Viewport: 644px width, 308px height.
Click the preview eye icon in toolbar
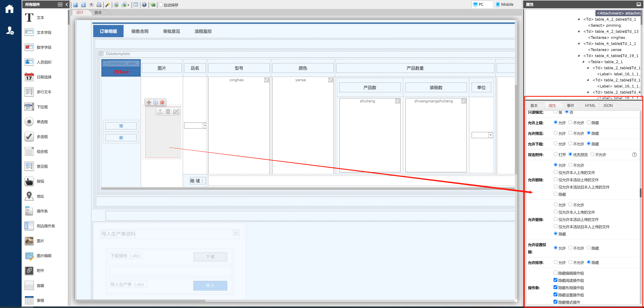tap(91, 5)
